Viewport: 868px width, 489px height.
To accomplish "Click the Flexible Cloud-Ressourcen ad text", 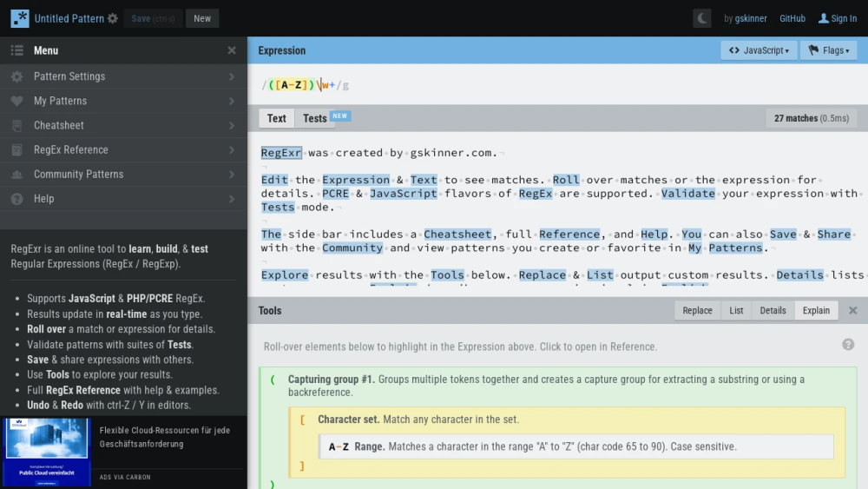I will click(164, 437).
